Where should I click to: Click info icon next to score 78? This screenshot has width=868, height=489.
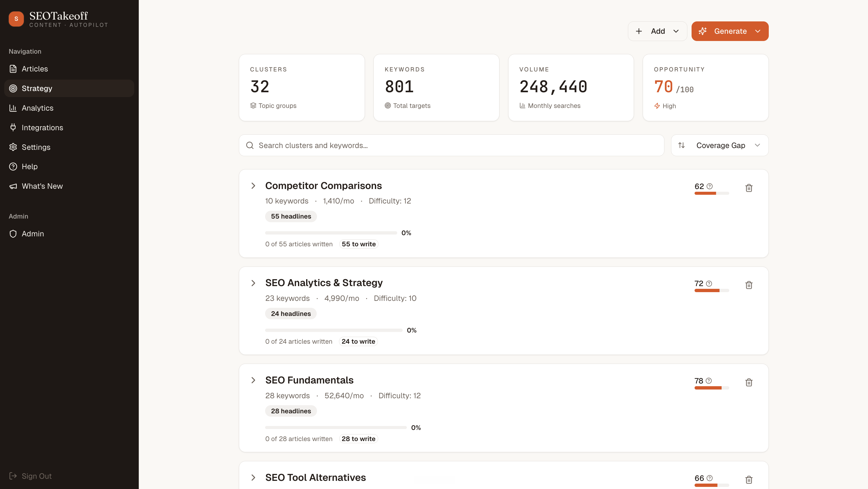709,380
